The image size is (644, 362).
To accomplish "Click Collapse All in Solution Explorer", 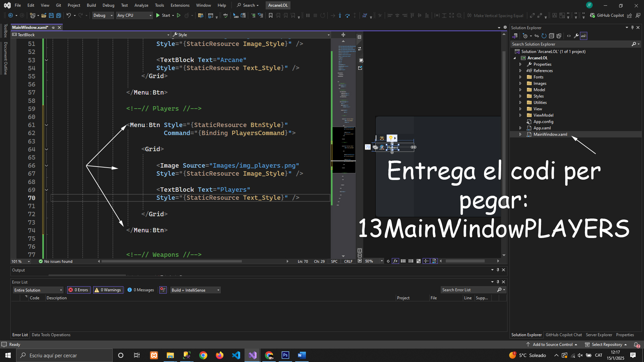I will click(x=551, y=36).
